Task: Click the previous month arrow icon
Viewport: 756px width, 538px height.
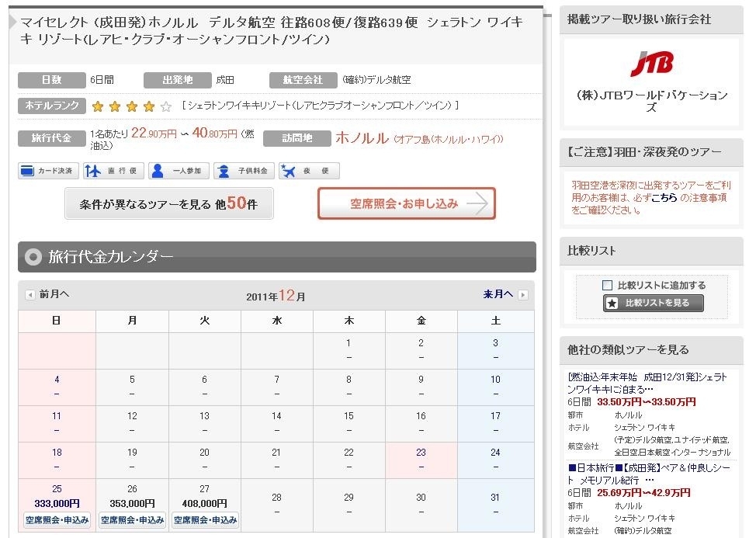Action: (30, 294)
